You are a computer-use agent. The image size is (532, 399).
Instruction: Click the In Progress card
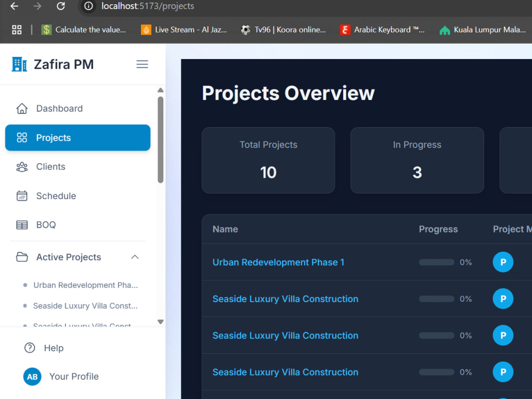(417, 161)
